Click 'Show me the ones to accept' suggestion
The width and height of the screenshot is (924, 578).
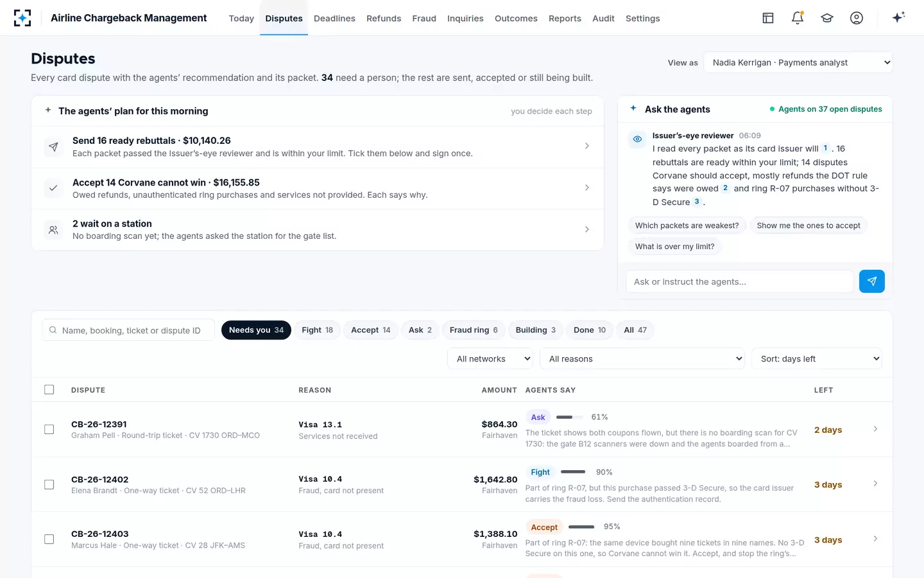(809, 225)
